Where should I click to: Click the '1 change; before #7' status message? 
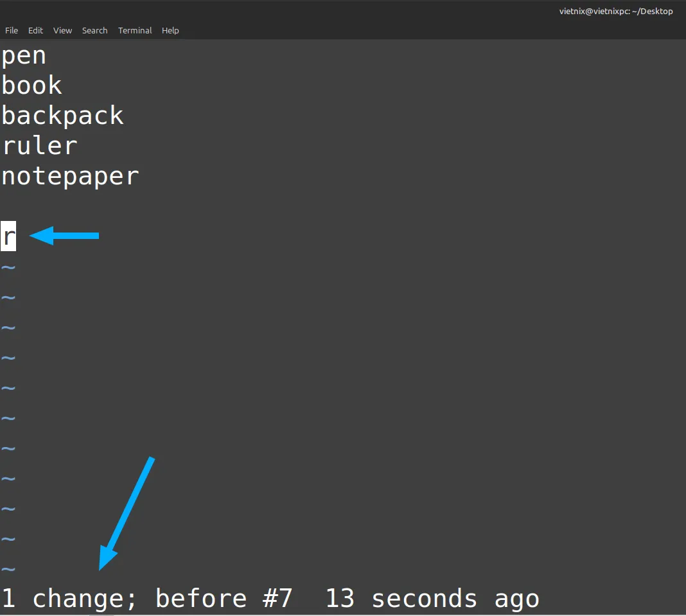pyautogui.click(x=147, y=599)
